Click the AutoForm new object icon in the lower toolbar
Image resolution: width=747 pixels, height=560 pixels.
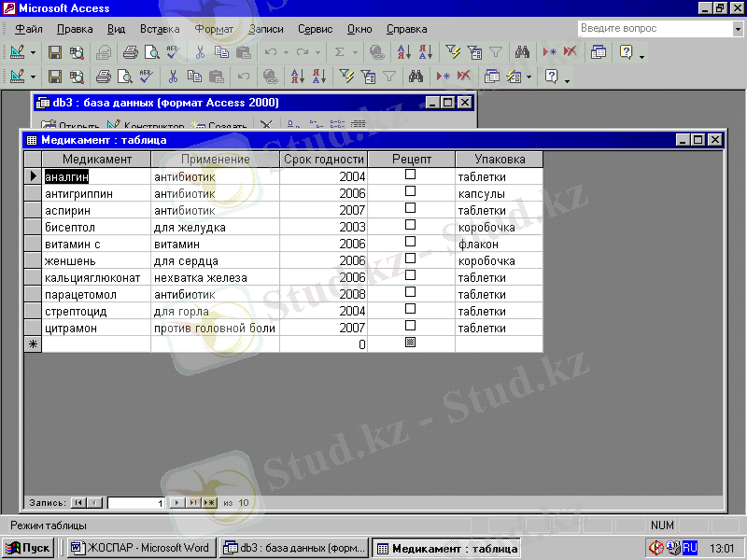513,76
